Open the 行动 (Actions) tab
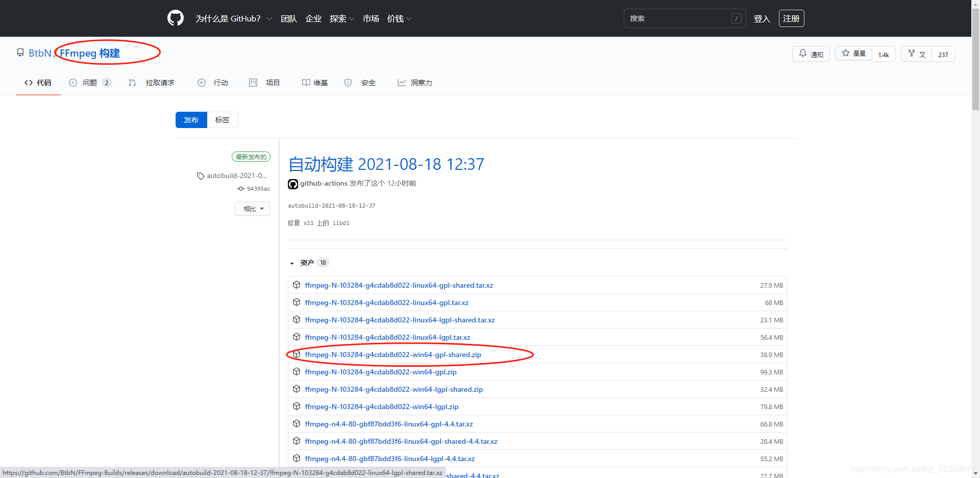The width and height of the screenshot is (980, 478). (x=213, y=83)
